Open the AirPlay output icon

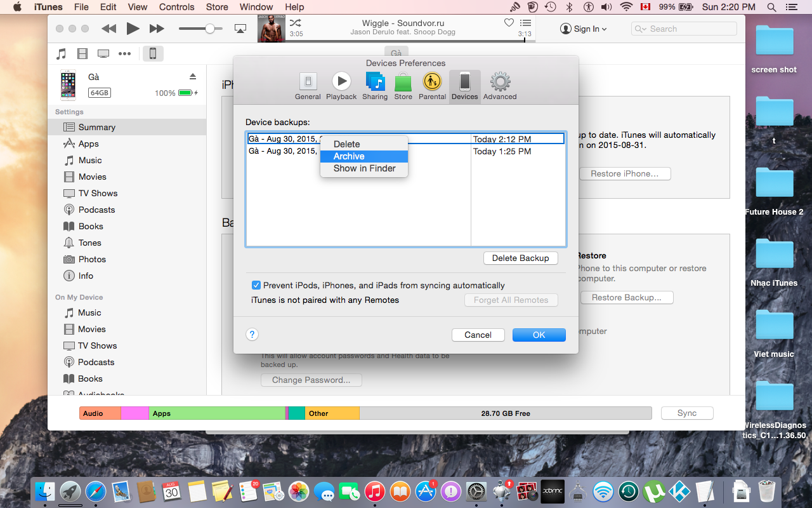pyautogui.click(x=240, y=29)
